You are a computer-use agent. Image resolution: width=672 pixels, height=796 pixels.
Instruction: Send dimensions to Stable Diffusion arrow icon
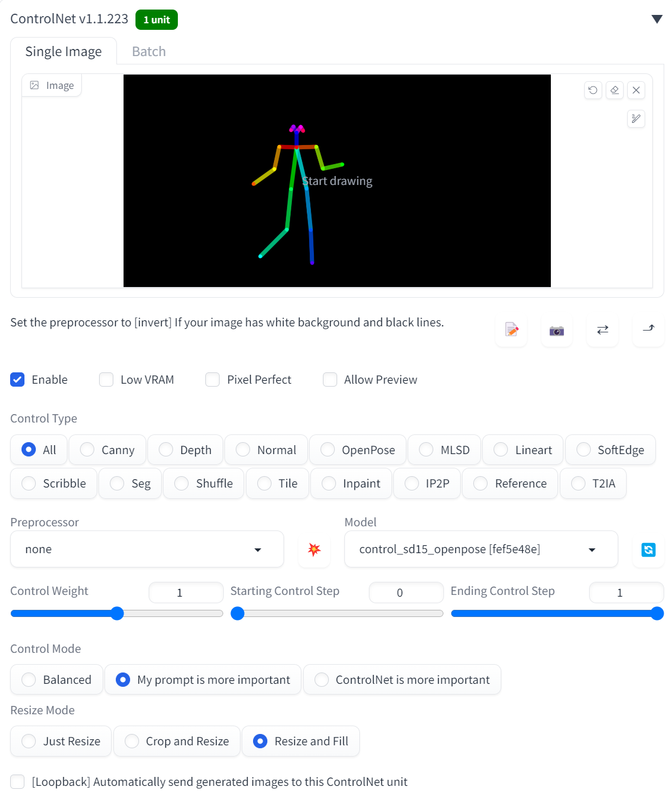click(649, 329)
